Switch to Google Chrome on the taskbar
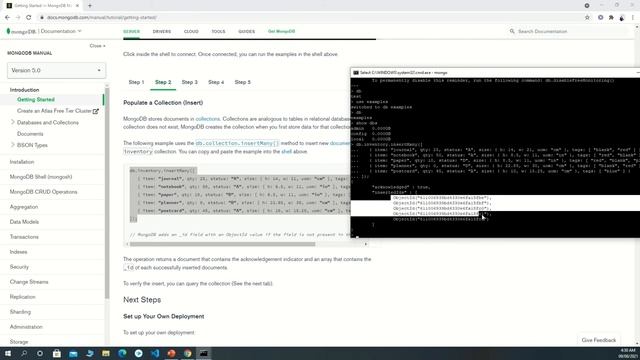Screen dimensions: 640x360 coord(188,353)
